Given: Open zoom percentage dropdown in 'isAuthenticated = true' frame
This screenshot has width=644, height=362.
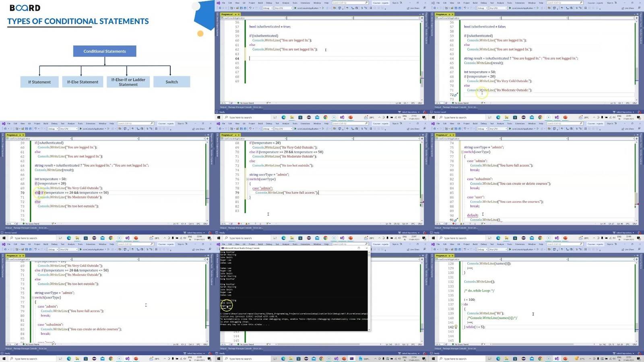Looking at the screenshot, I should point(225,103).
